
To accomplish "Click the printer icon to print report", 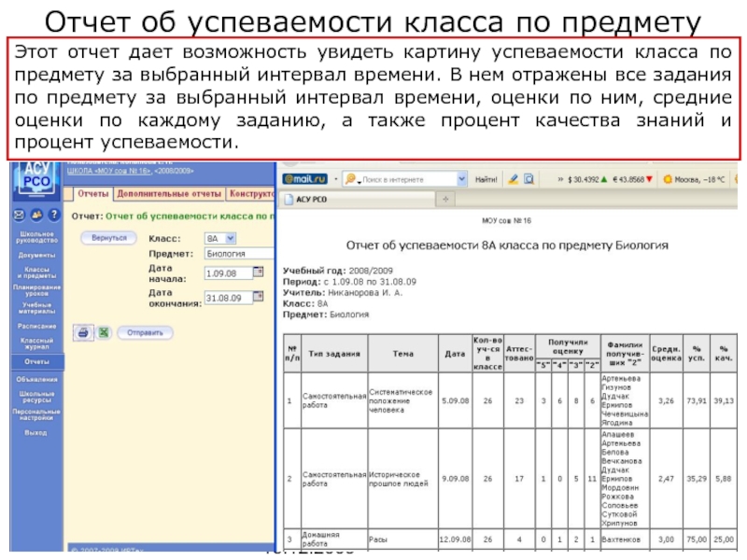I will point(82,331).
